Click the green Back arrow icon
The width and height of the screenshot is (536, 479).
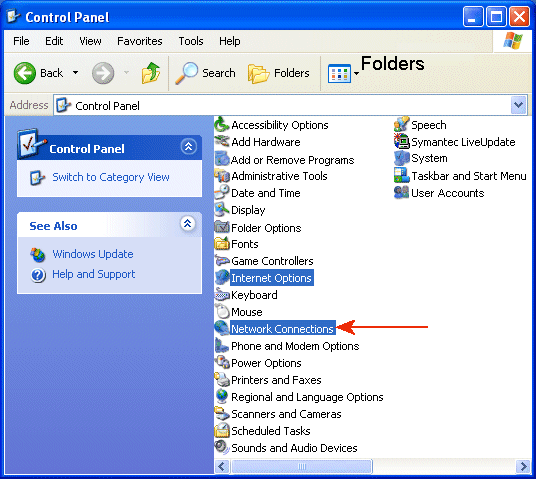coord(25,73)
